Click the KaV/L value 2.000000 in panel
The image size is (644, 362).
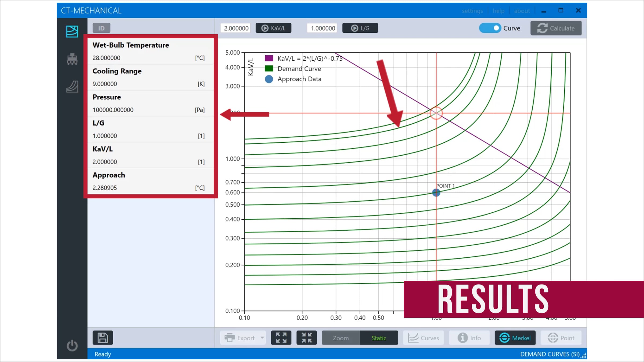pos(105,162)
